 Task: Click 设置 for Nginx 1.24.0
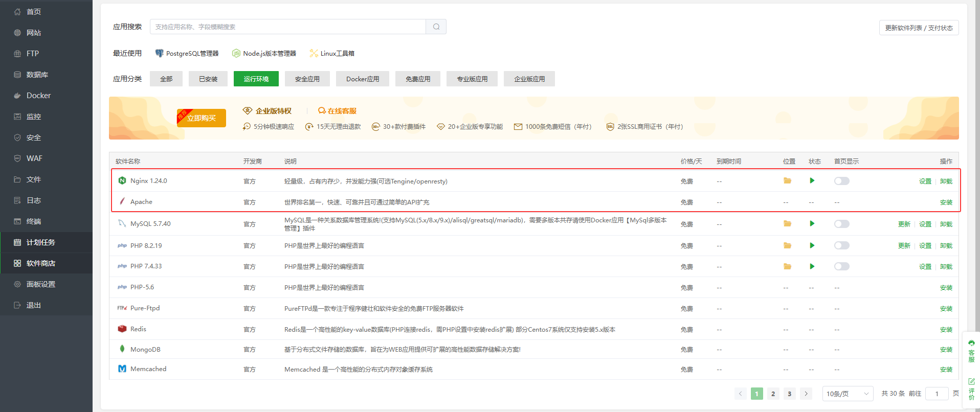click(925, 181)
